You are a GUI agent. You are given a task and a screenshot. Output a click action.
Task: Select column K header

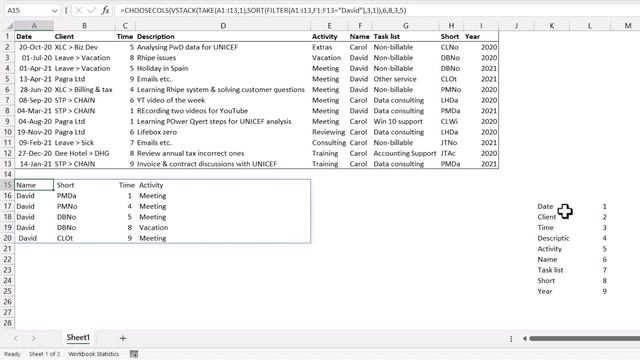point(551,26)
